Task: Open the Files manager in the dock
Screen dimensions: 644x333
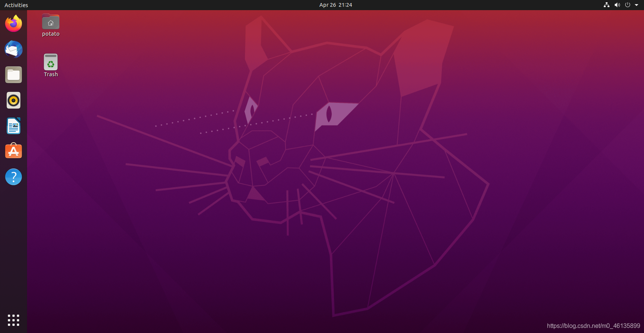Action: click(14, 75)
